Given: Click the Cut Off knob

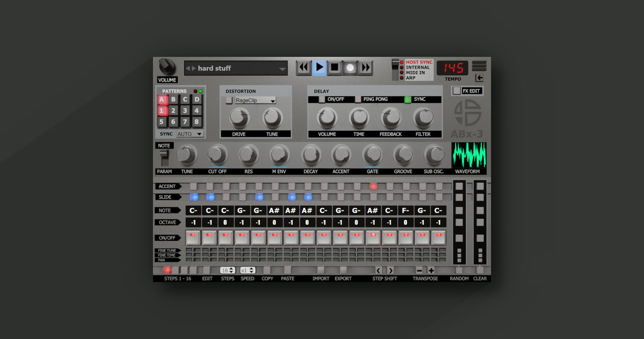Looking at the screenshot, I should point(217,156).
